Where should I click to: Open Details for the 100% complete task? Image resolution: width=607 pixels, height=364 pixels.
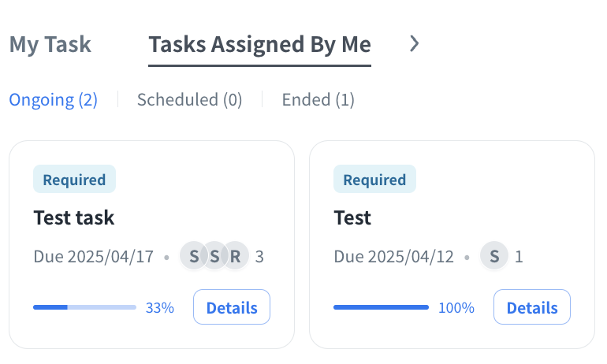click(x=532, y=307)
